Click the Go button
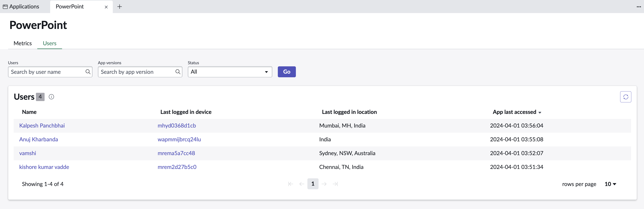 pos(286,72)
